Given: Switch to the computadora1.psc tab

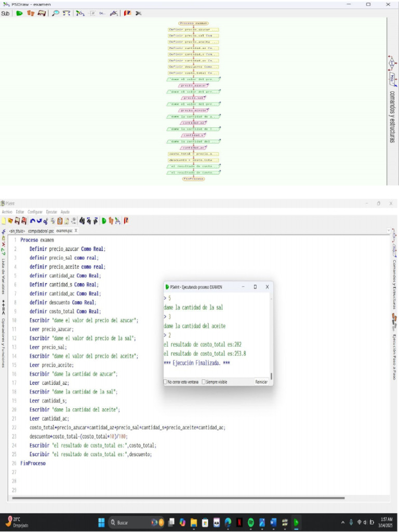Looking at the screenshot, I should (x=41, y=230).
